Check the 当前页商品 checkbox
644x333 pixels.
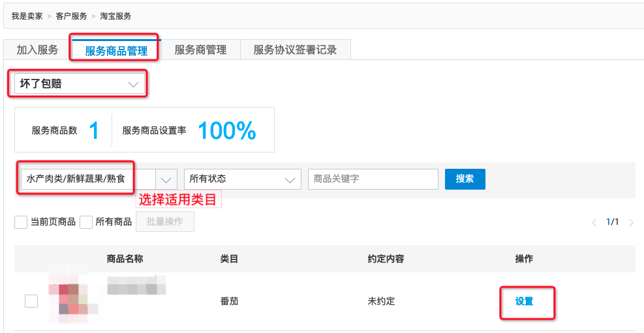click(20, 222)
